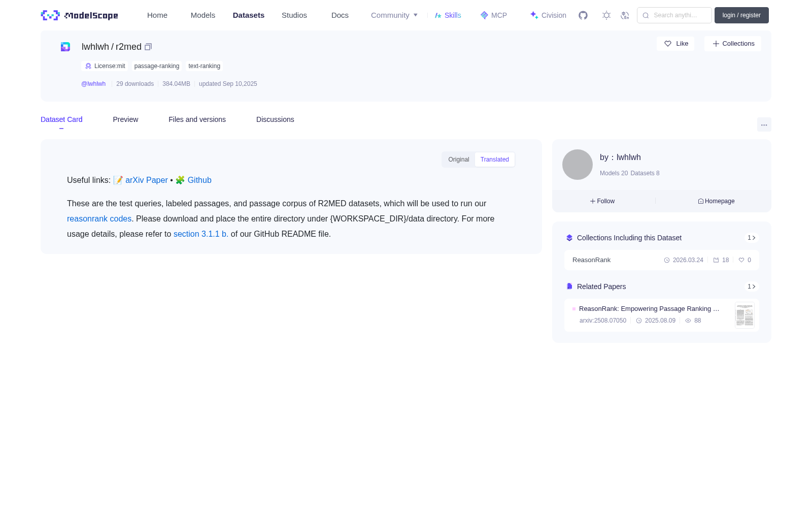Open the ReasonRank paper thumbnail
The width and height of the screenshot is (812, 508).
point(745,315)
